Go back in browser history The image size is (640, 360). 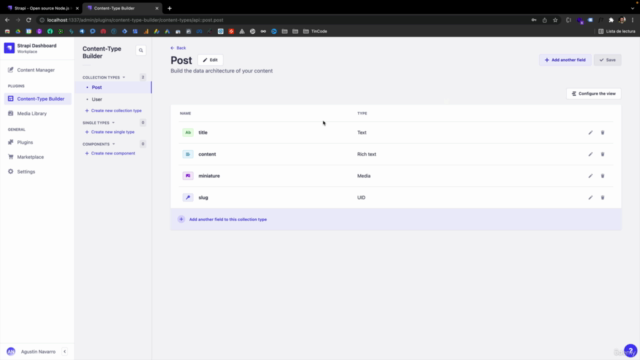[7, 20]
